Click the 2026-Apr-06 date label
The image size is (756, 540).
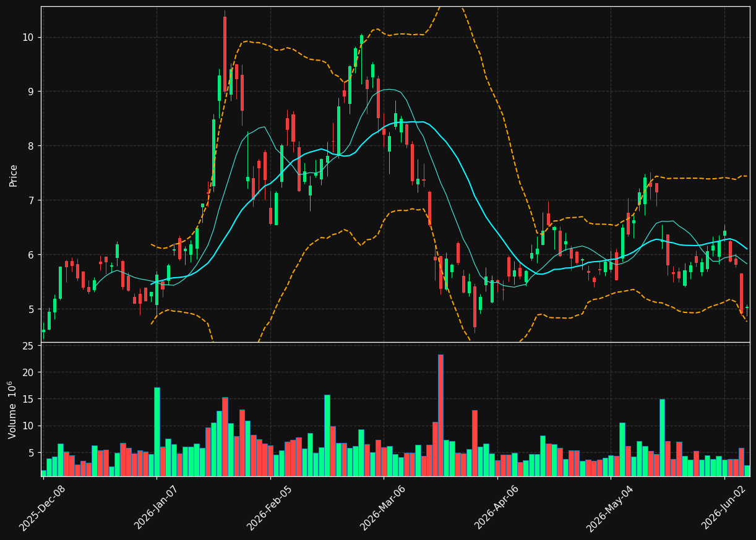[x=497, y=508]
